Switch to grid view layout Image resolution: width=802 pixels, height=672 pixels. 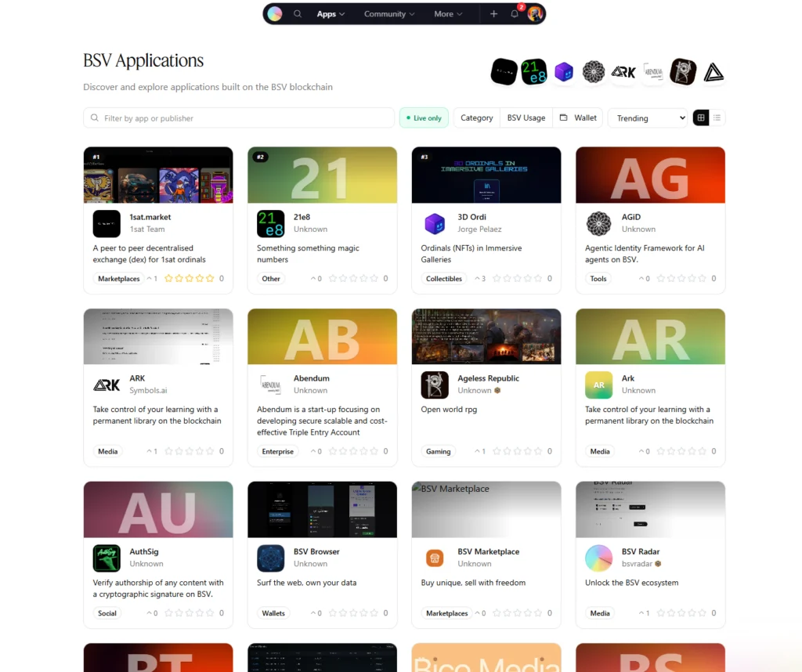(x=701, y=118)
